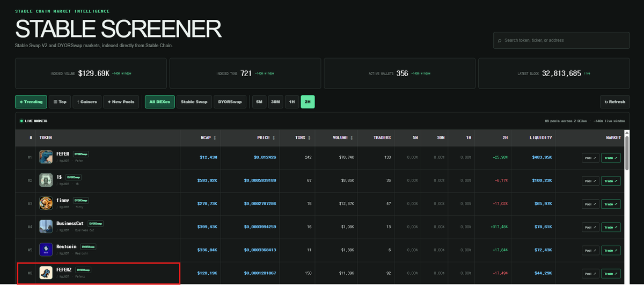Filter markets by the DYORSwap button
Image resolution: width=644 pixels, height=285 pixels.
point(230,101)
